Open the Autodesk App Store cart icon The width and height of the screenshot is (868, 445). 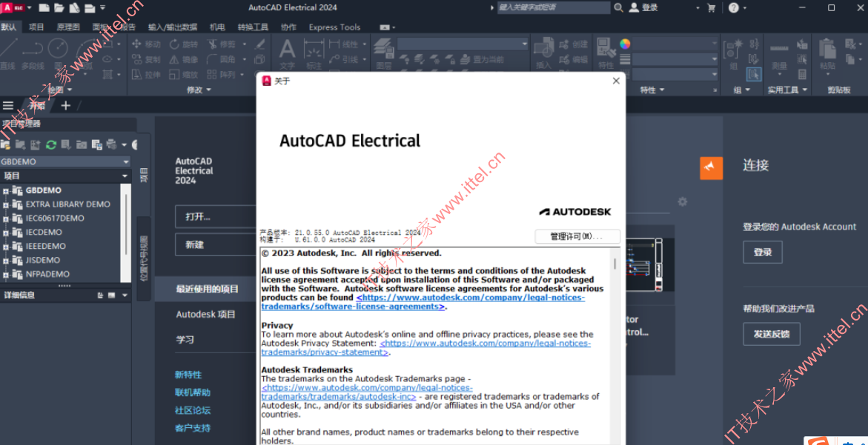tap(712, 7)
